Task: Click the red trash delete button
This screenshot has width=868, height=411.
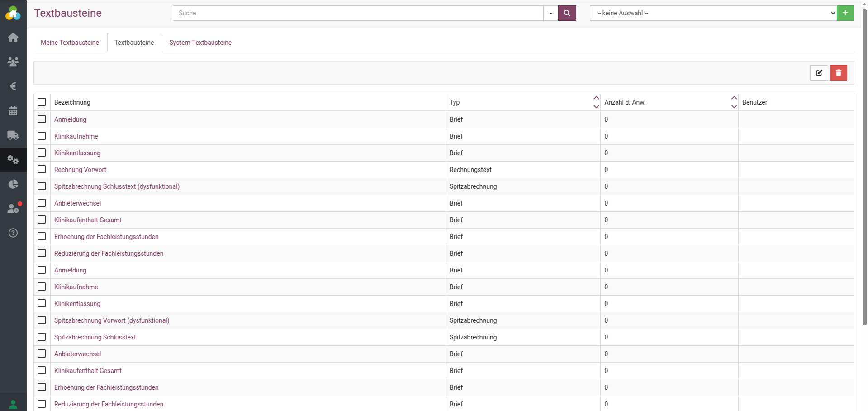Action: pos(838,73)
